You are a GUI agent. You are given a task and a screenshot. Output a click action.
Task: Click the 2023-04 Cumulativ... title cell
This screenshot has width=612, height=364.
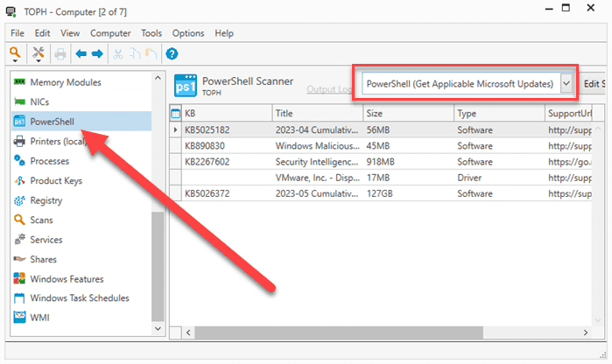(318, 129)
